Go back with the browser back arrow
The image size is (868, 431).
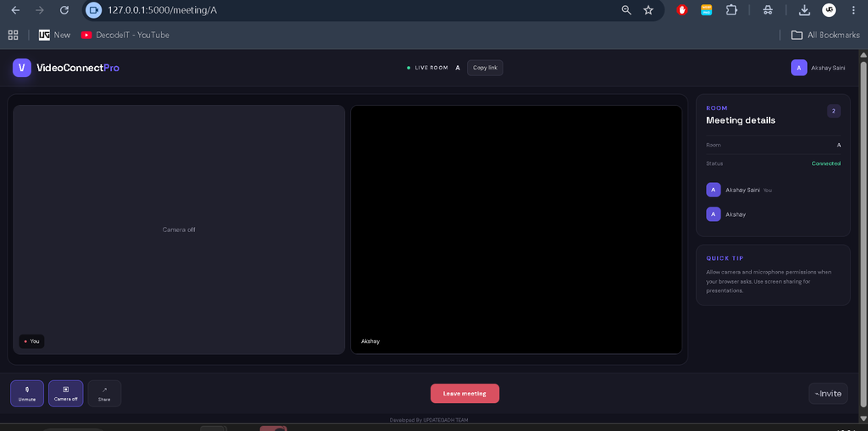point(15,10)
